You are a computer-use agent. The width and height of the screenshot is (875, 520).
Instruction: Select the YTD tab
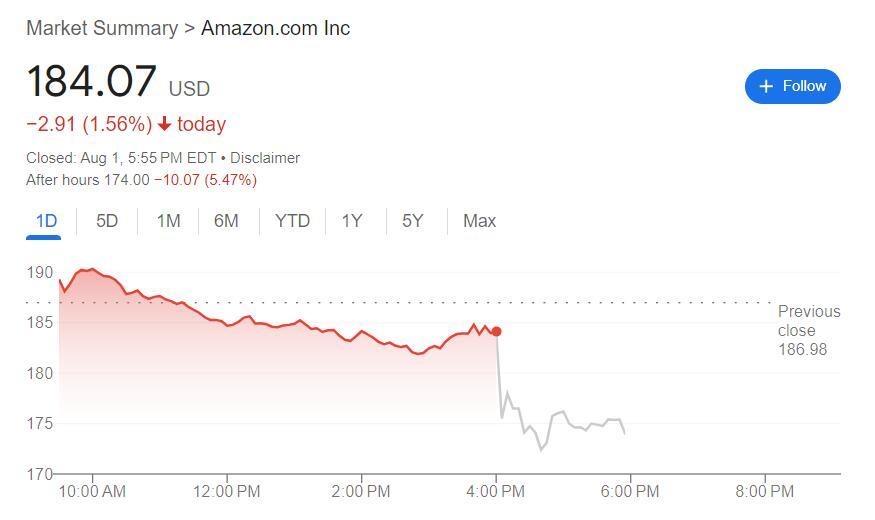(292, 221)
